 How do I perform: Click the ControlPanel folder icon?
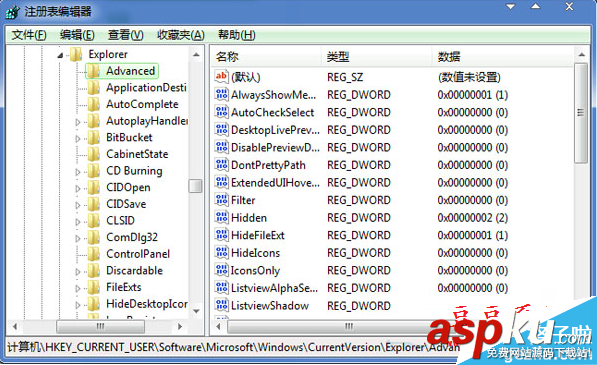[94, 254]
